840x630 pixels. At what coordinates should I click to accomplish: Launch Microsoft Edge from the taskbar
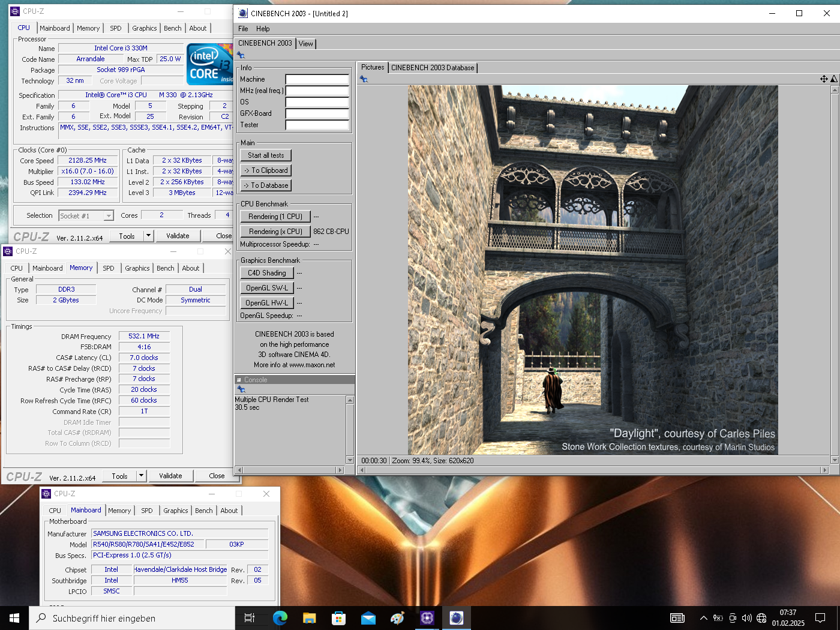[x=280, y=618]
